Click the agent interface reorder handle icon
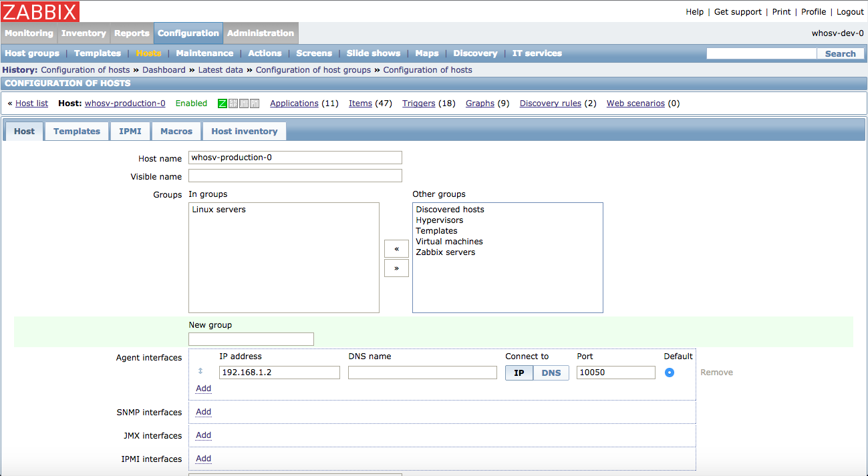 [200, 371]
